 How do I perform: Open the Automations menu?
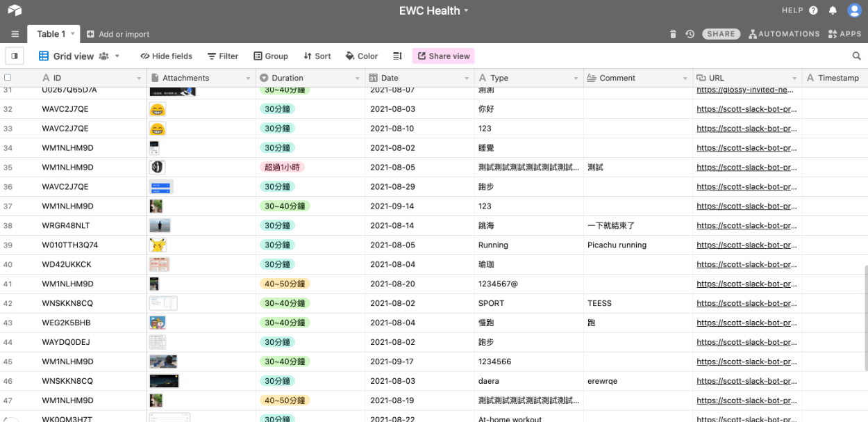(784, 34)
